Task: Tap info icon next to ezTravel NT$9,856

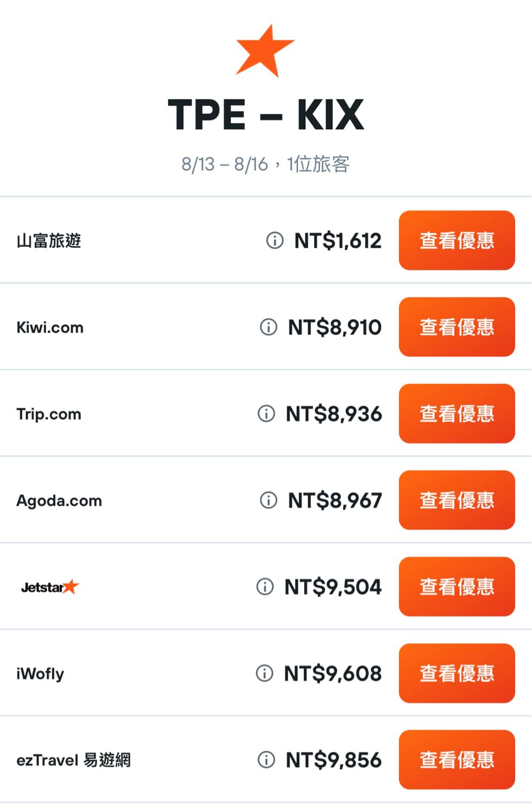Action: (266, 760)
